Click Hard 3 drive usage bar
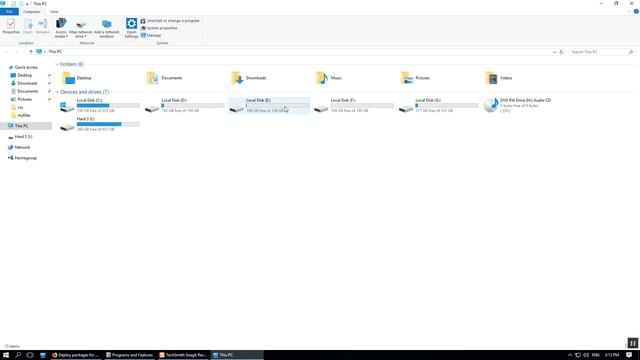This screenshot has height=360, width=640. pos(108,124)
